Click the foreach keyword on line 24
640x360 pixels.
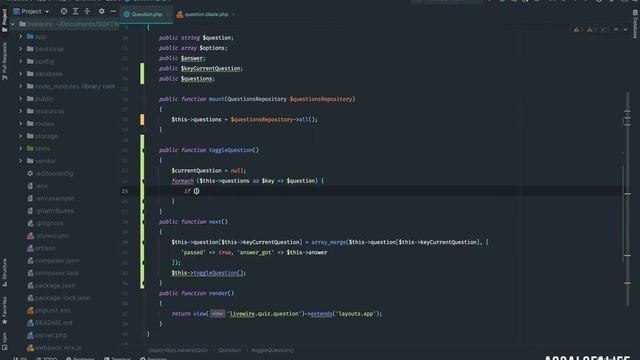pyautogui.click(x=182, y=181)
